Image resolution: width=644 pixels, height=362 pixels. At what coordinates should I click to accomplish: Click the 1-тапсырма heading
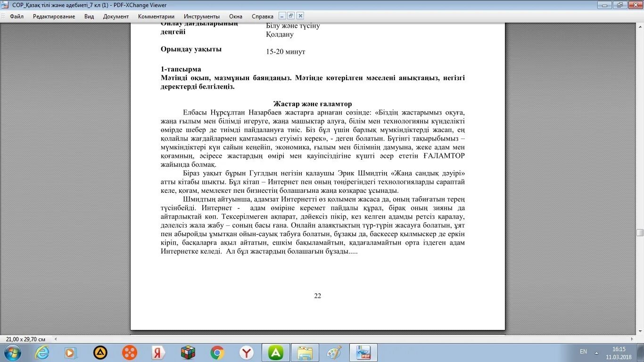click(x=181, y=69)
